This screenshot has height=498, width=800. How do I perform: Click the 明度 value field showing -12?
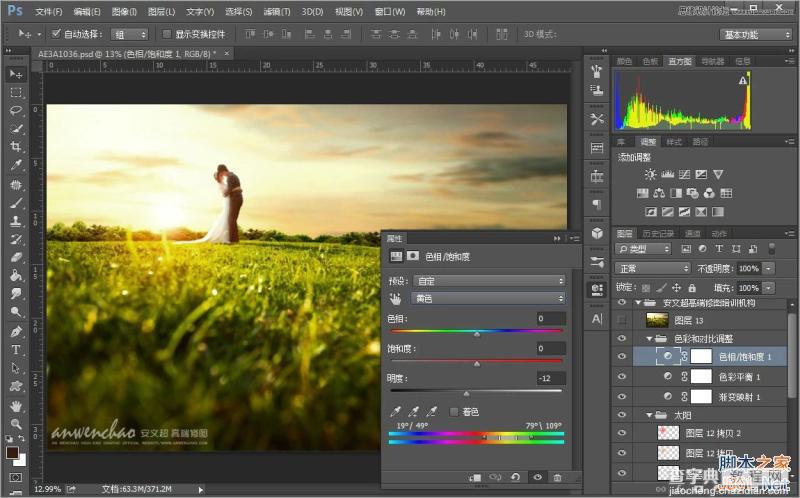coord(551,378)
